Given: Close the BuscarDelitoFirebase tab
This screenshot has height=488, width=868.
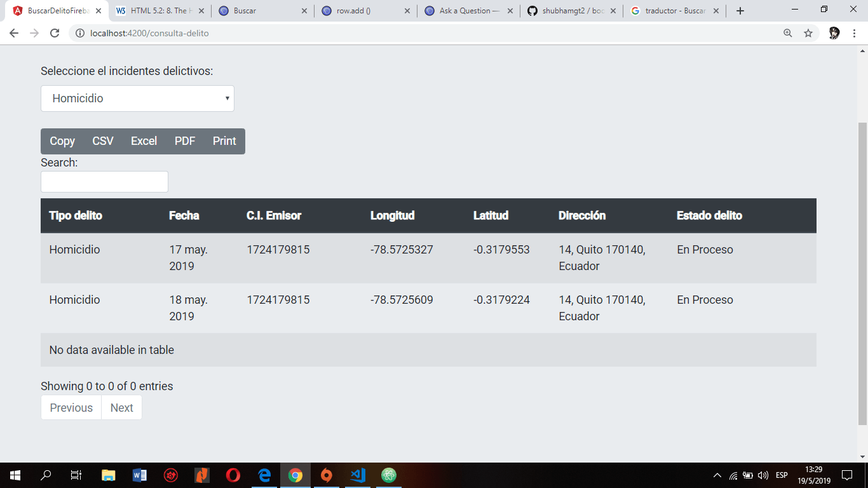Looking at the screenshot, I should [x=98, y=11].
